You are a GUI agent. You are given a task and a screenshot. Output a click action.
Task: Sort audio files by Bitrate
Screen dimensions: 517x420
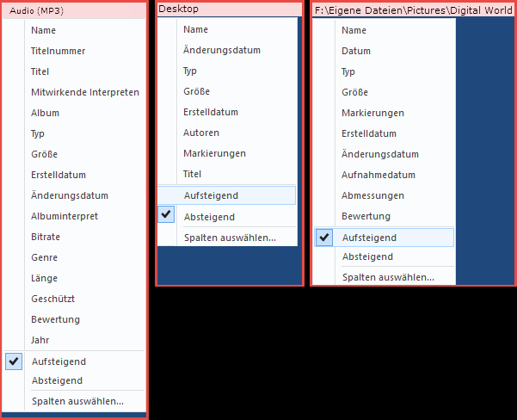tap(46, 237)
